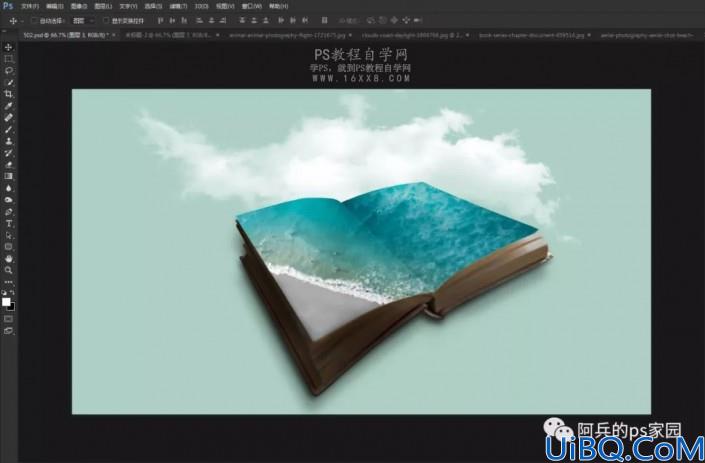Open the 帮助(H) menu
Image resolution: width=705 pixels, height=463 pixels.
(x=279, y=6)
